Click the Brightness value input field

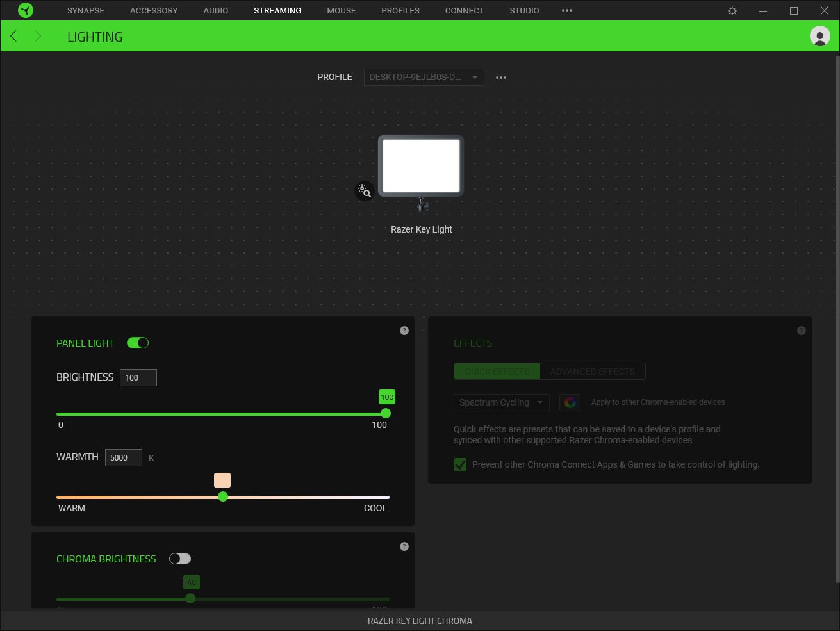point(138,377)
